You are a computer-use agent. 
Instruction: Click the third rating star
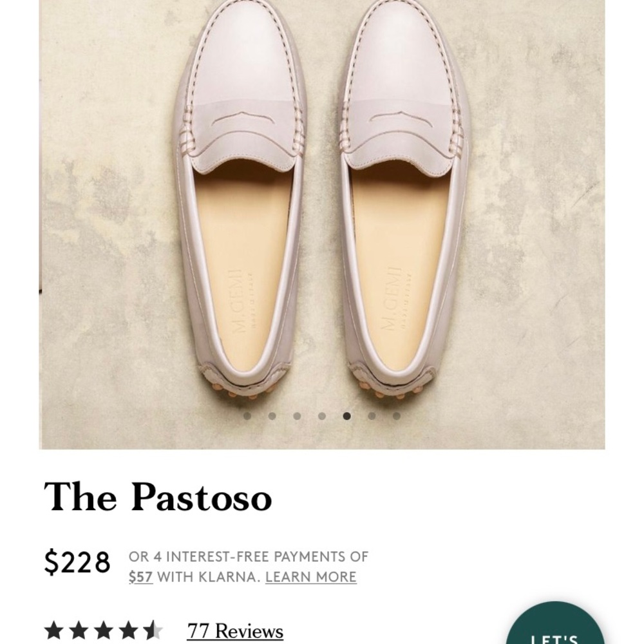[104, 630]
